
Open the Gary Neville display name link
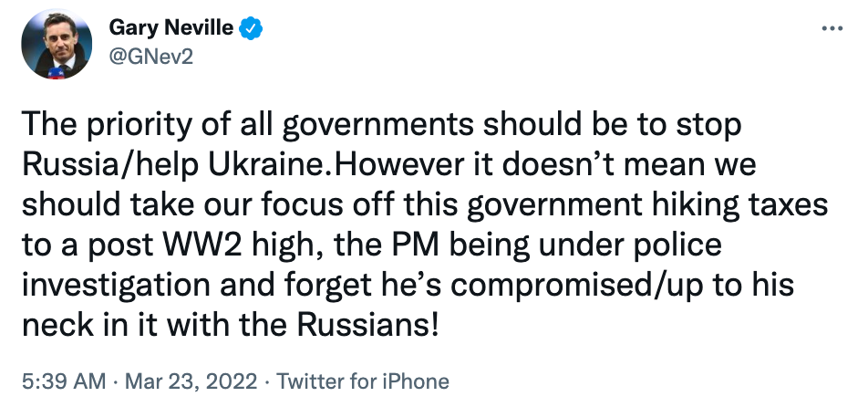[170, 28]
